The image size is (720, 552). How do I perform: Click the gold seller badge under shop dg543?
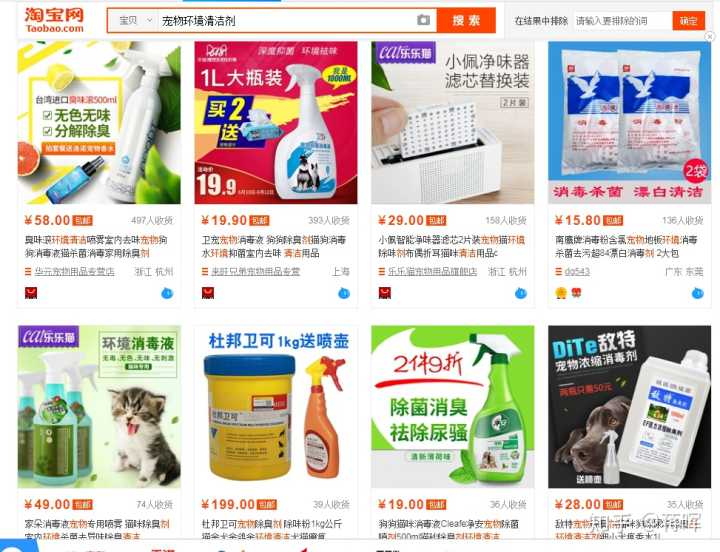tap(561, 293)
